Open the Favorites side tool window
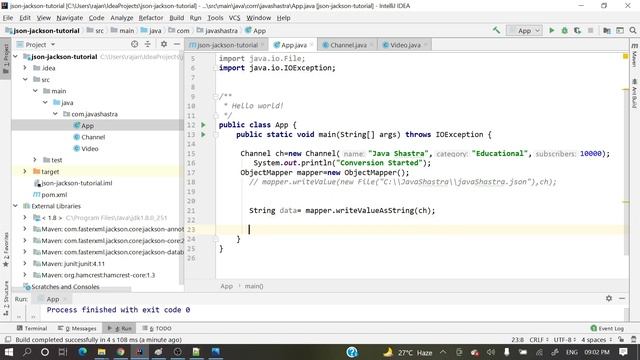The height and width of the screenshot is (360, 640). tap(6, 249)
